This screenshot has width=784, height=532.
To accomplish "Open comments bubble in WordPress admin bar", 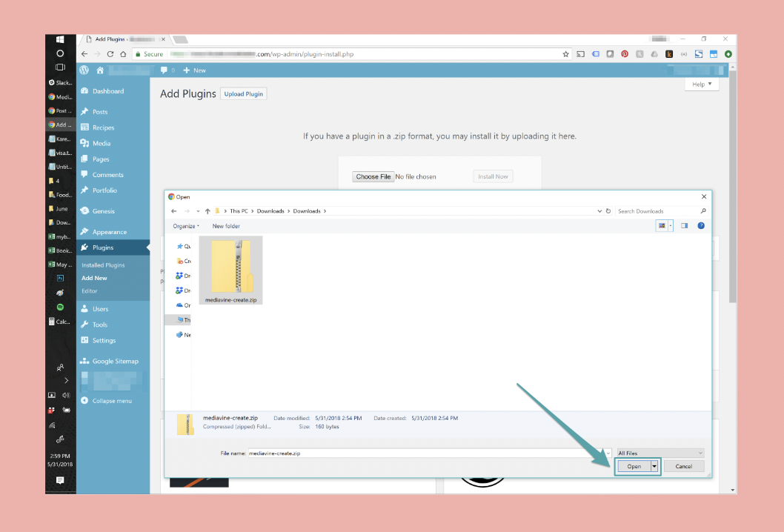I will pos(164,70).
